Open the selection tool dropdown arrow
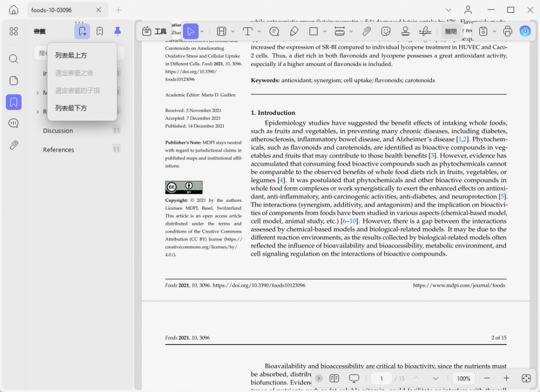540x392 pixels. (201, 31)
